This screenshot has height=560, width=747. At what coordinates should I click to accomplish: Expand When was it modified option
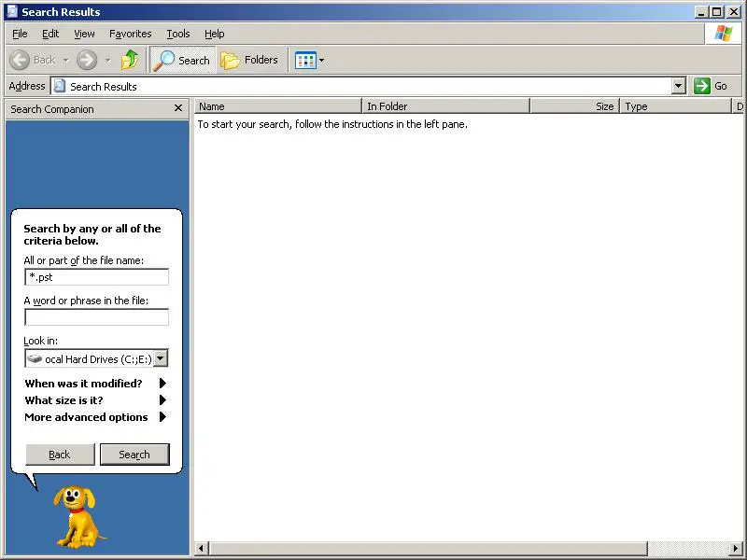[x=95, y=384]
